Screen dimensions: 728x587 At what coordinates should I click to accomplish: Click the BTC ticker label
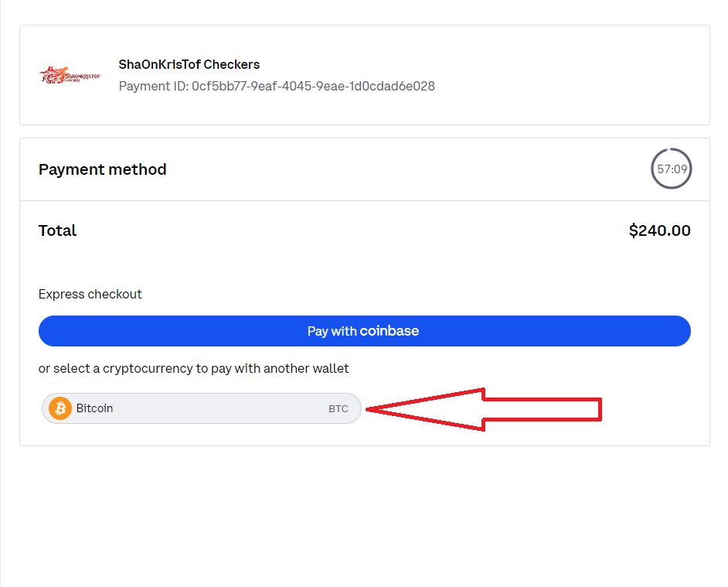click(338, 409)
